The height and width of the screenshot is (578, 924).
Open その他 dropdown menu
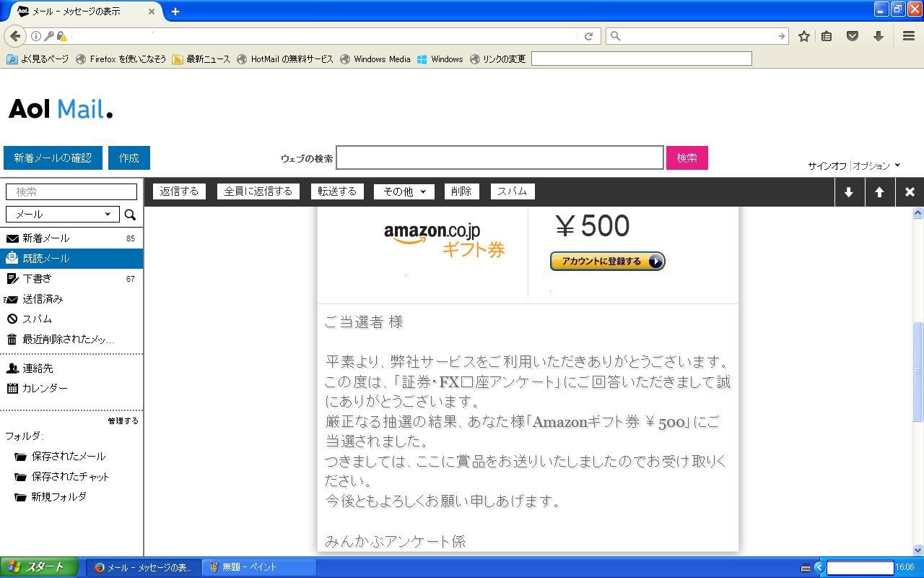[404, 191]
